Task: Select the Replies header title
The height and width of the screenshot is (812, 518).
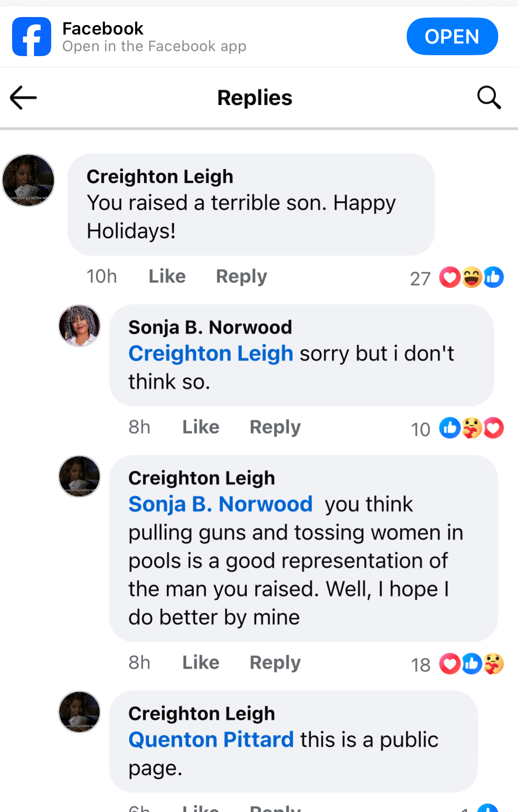Action: click(x=254, y=97)
